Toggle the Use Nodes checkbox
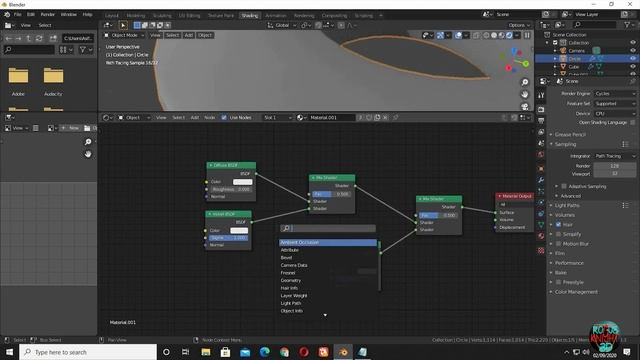This screenshot has width=640, height=360. [x=224, y=118]
